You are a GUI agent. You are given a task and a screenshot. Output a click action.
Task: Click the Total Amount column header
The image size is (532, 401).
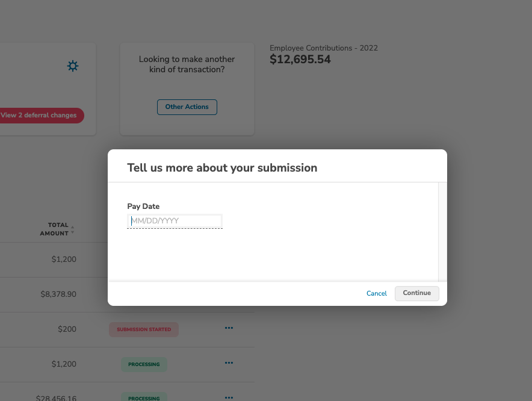point(54,229)
